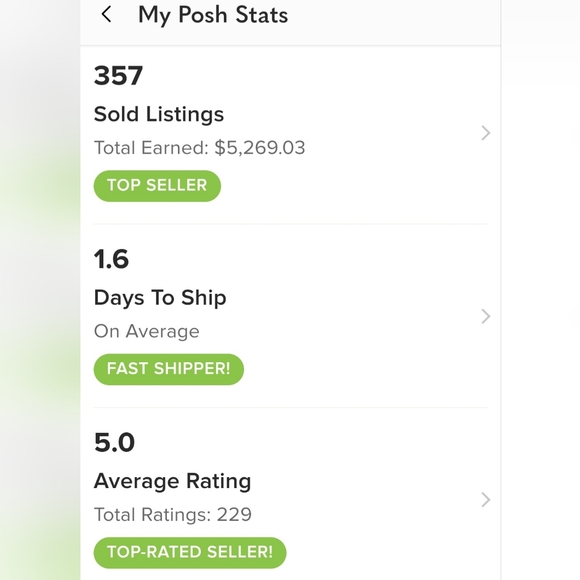Select the 357 sold listings count

pyautogui.click(x=118, y=76)
